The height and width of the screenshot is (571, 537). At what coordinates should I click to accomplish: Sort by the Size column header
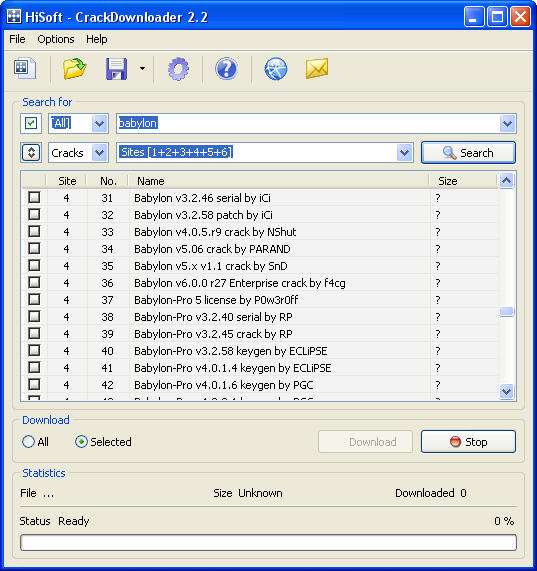pyautogui.click(x=463, y=181)
